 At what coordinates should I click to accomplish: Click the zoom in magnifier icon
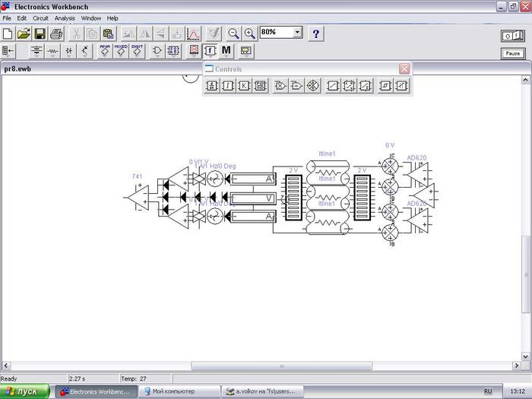[x=249, y=33]
